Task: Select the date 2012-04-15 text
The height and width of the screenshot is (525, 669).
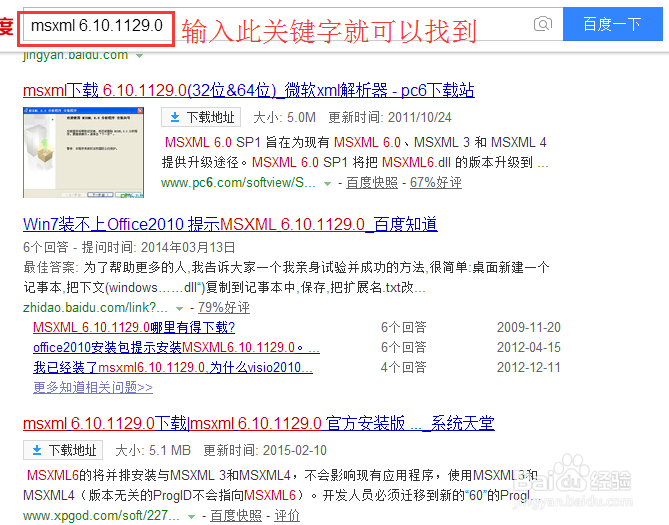Action: point(529,347)
